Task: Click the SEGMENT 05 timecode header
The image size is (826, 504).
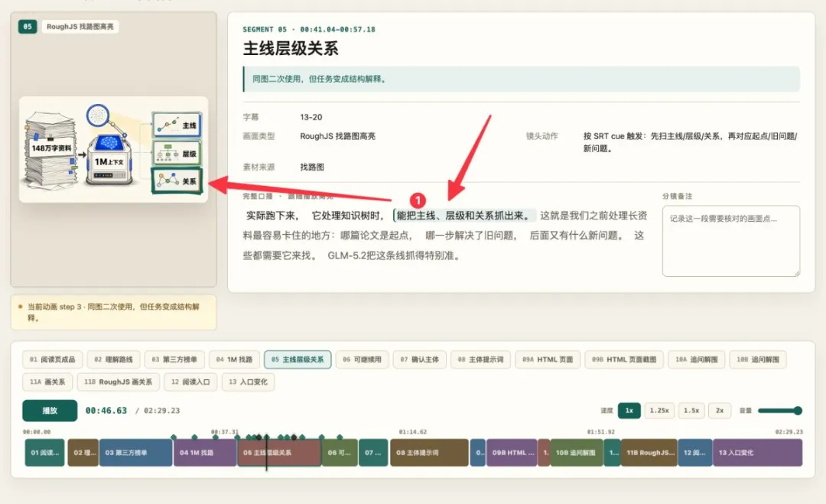Action: point(309,30)
